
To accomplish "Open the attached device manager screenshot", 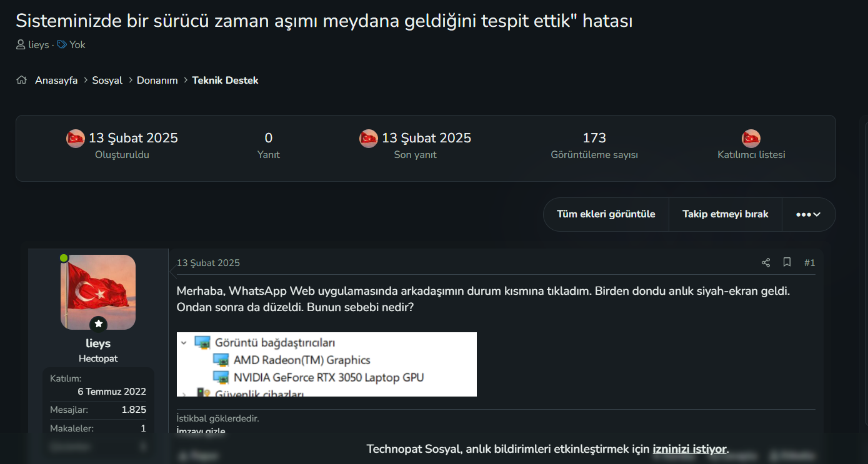I will (327, 364).
